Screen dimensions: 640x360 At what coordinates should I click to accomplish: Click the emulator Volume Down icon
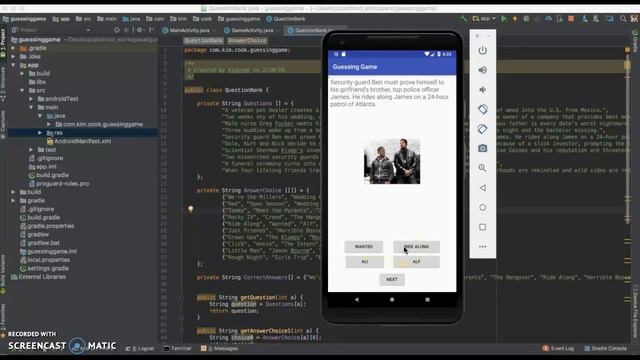[482, 90]
